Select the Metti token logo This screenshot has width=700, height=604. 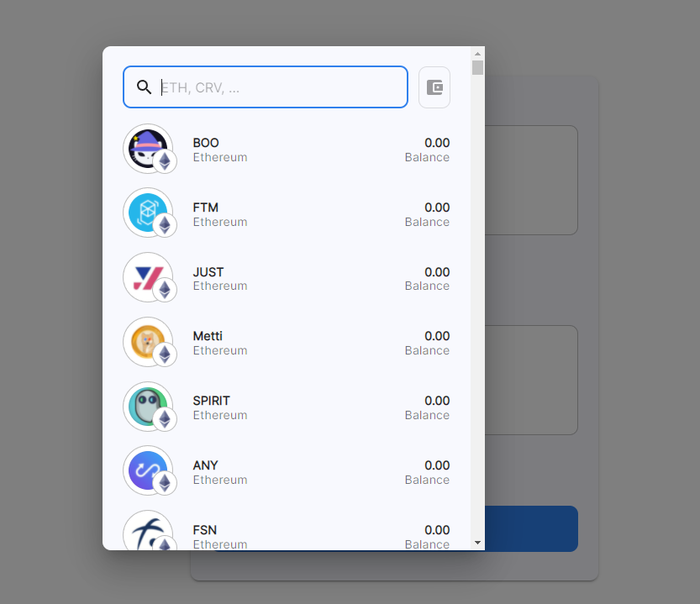click(148, 342)
